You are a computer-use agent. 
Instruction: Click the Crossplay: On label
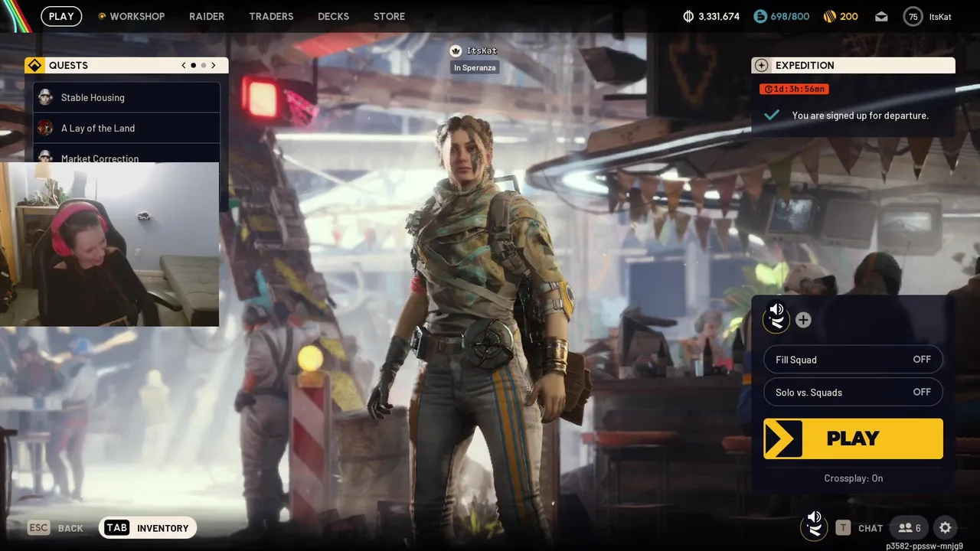click(x=854, y=478)
